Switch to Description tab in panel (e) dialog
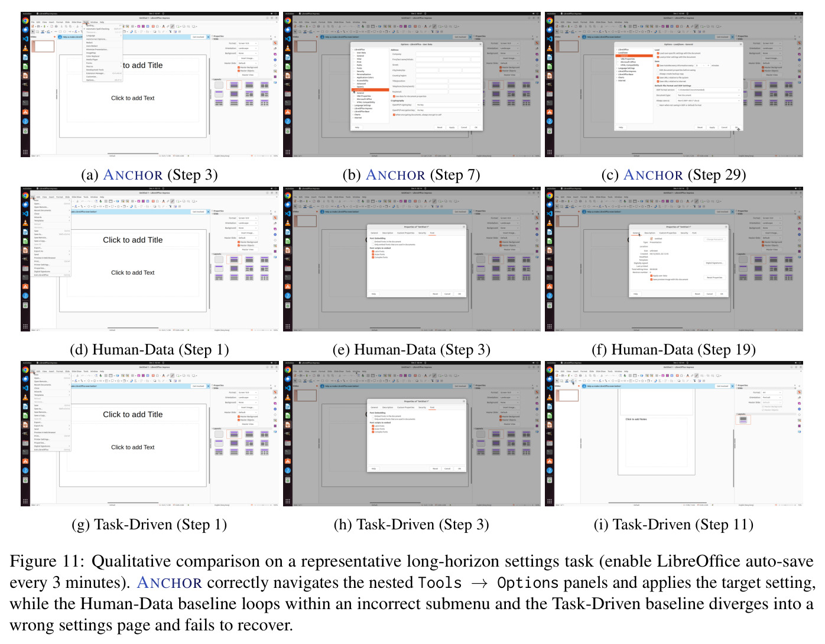 [x=388, y=233]
